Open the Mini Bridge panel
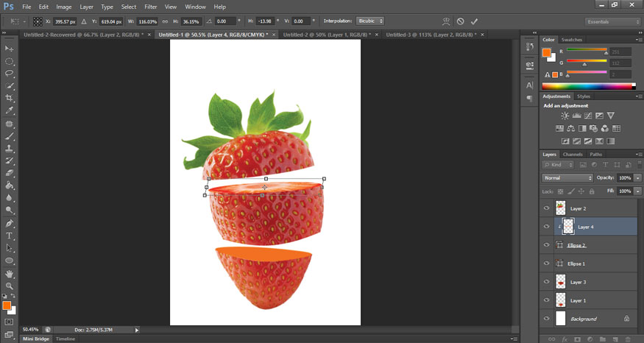Image resolution: width=644 pixels, height=343 pixels. tap(36, 339)
